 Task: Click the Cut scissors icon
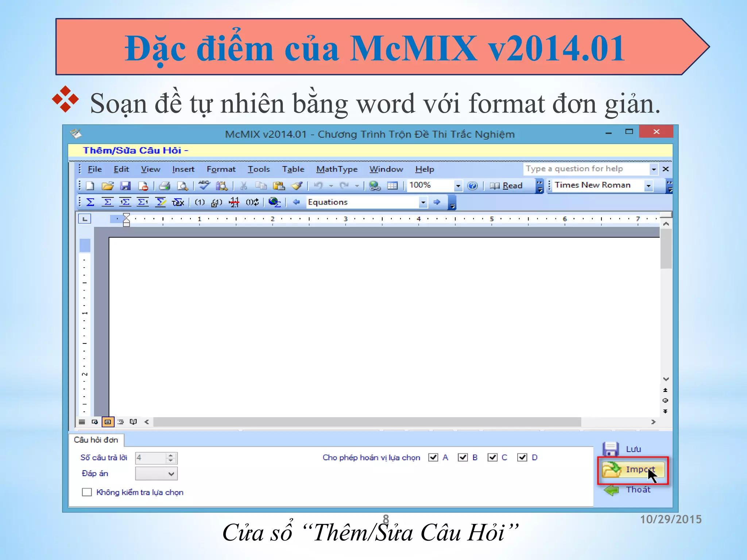tap(244, 186)
